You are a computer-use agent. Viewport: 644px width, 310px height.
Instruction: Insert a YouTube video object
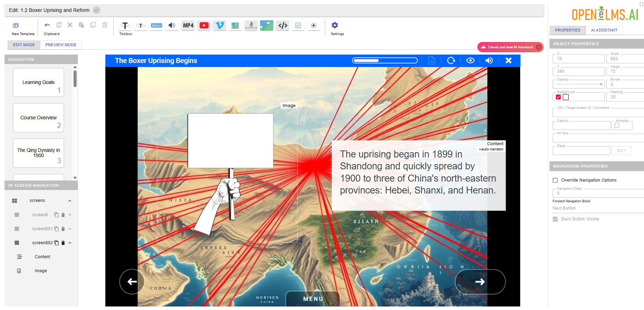[204, 26]
